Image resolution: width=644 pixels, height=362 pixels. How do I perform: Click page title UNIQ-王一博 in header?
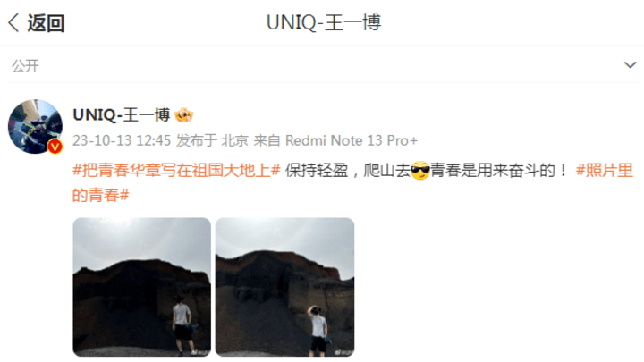324,22
